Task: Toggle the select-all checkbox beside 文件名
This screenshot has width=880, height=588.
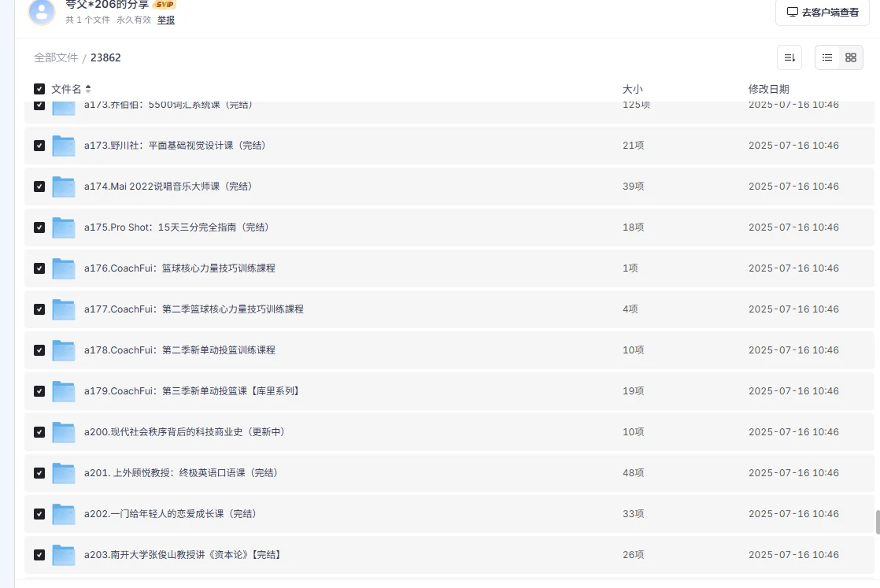Action: [39, 89]
